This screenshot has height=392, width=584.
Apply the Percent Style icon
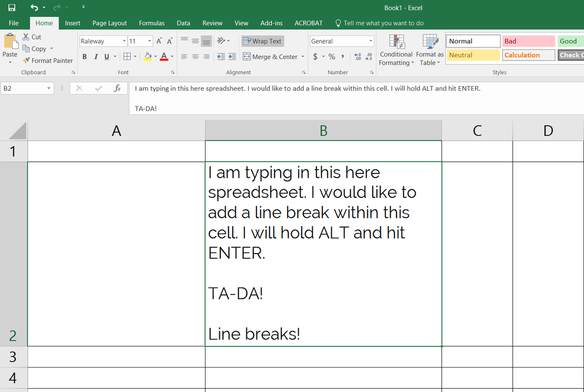pos(331,55)
